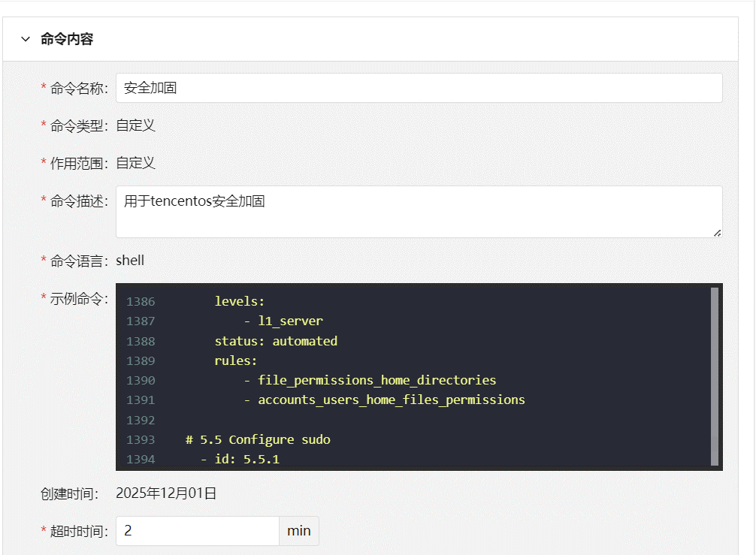Click the 命令内容 panel header title
This screenshot has width=756, height=555.
tap(67, 39)
